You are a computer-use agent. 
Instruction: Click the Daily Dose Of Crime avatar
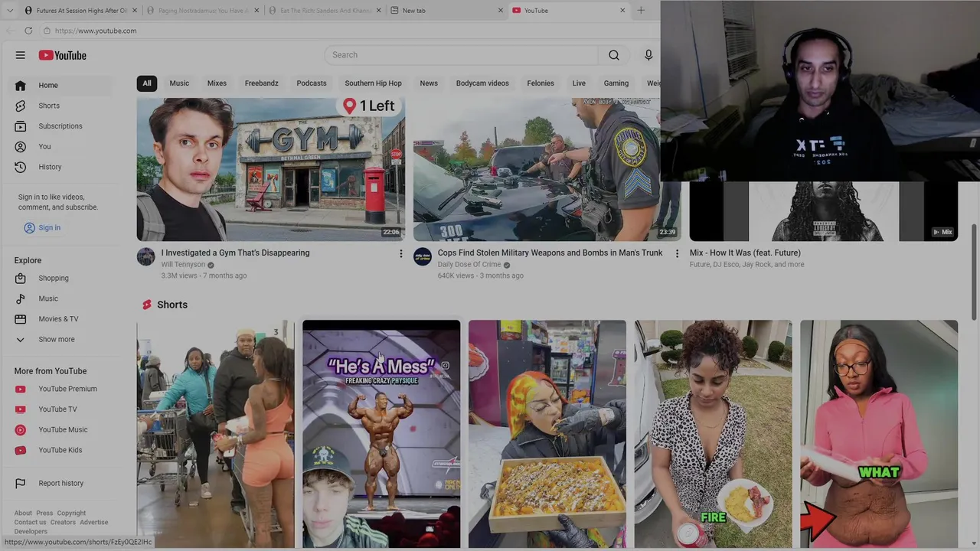pyautogui.click(x=423, y=256)
